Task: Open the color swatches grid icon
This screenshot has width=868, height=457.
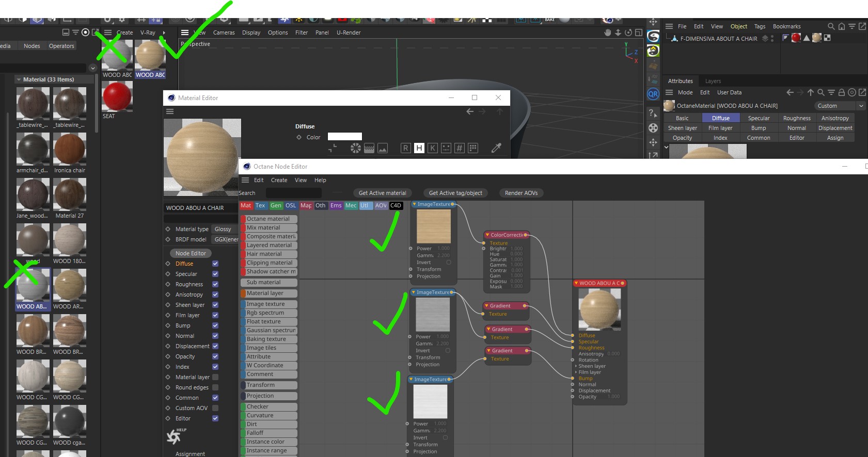Action: (x=473, y=148)
